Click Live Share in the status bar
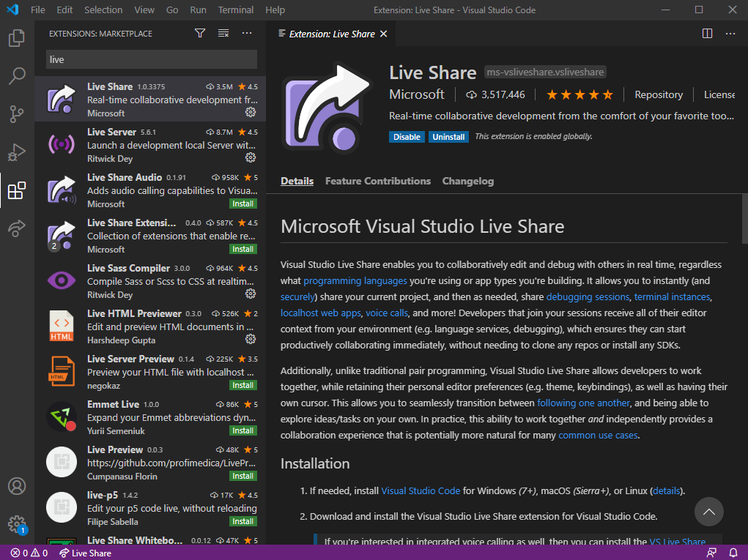The height and width of the screenshot is (560, 748). click(86, 553)
